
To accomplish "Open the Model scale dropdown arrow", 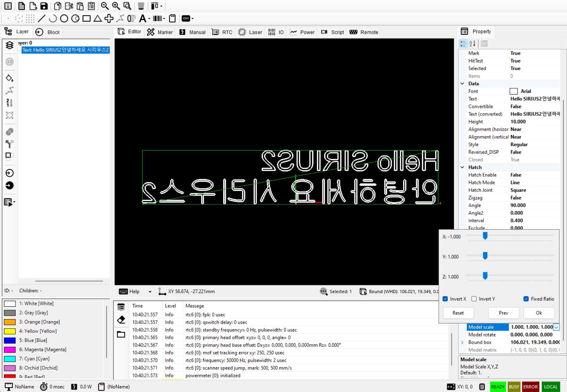I will (x=556, y=327).
